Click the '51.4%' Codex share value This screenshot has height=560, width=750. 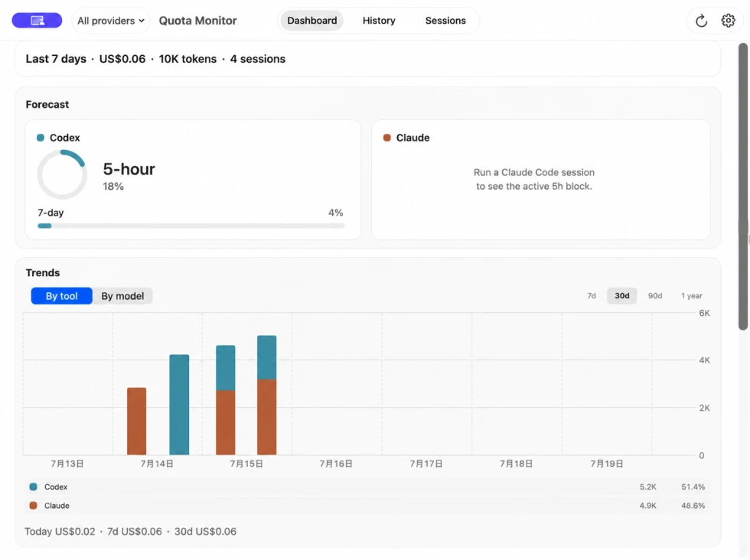pos(693,487)
